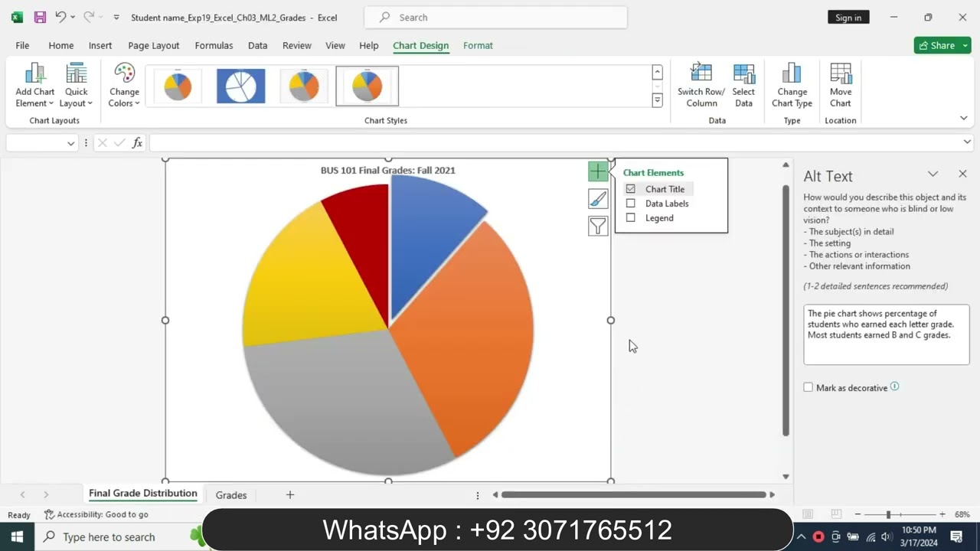Click the Redo arrow icon
This screenshot has height=551, width=980.
click(x=89, y=17)
